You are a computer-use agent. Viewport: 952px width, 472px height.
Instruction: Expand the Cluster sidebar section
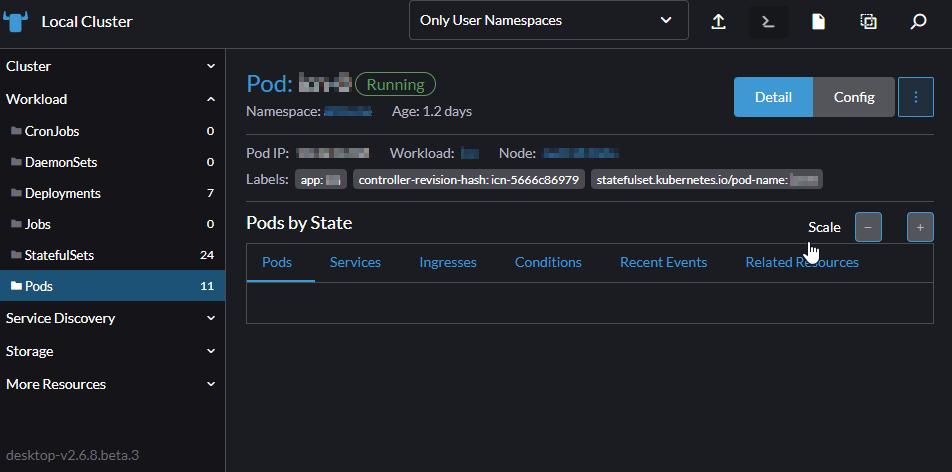tap(112, 66)
